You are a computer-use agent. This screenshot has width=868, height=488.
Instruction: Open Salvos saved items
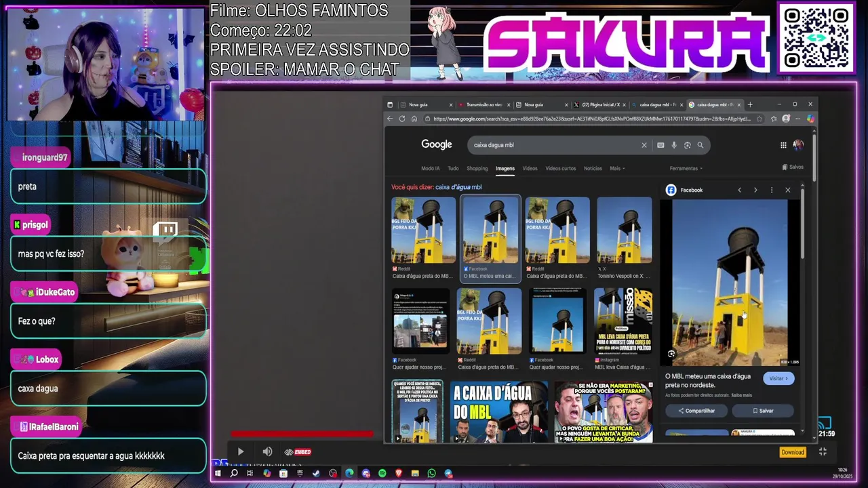tap(793, 167)
